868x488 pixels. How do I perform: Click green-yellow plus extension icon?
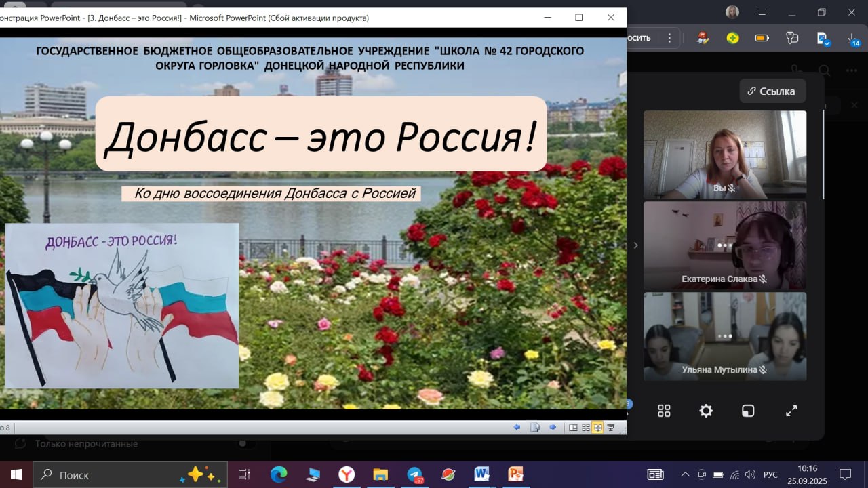pyautogui.click(x=732, y=38)
